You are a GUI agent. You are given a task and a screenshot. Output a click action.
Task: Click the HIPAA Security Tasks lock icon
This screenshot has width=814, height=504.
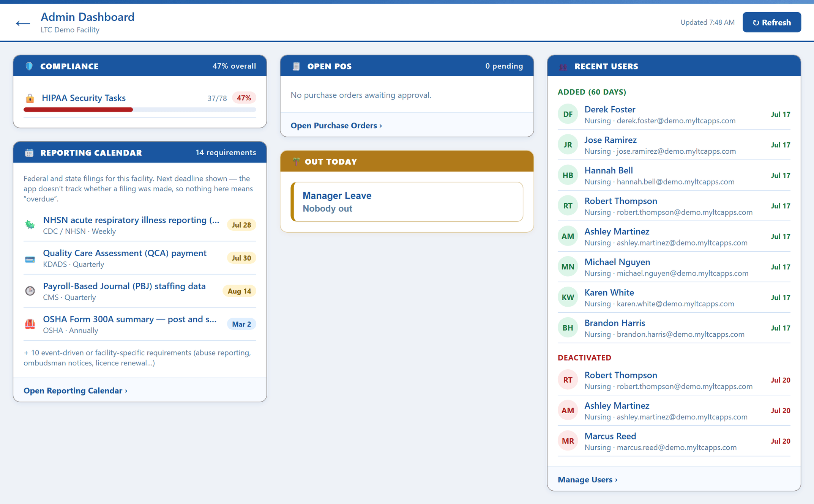(x=30, y=98)
